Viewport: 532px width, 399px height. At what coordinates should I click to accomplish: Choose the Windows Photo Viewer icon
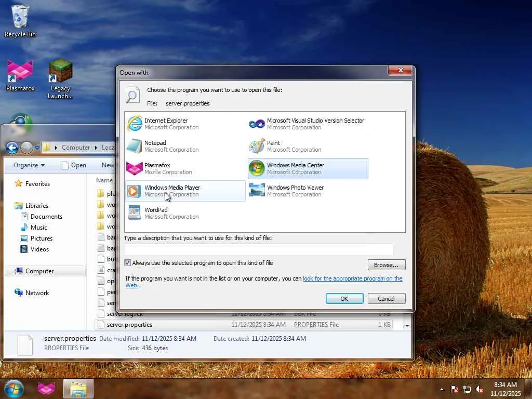coord(257,191)
